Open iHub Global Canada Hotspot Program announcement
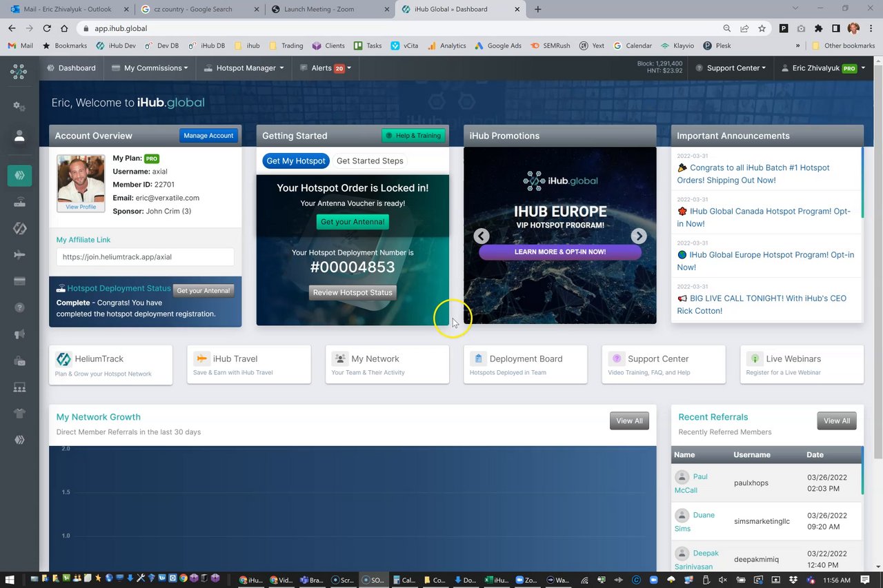Screen dimensions: 883x588 click(x=764, y=217)
